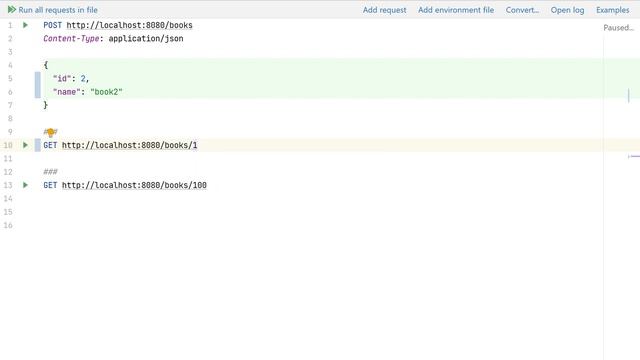
Task: Run the GET /books/100 request
Action: 25,185
